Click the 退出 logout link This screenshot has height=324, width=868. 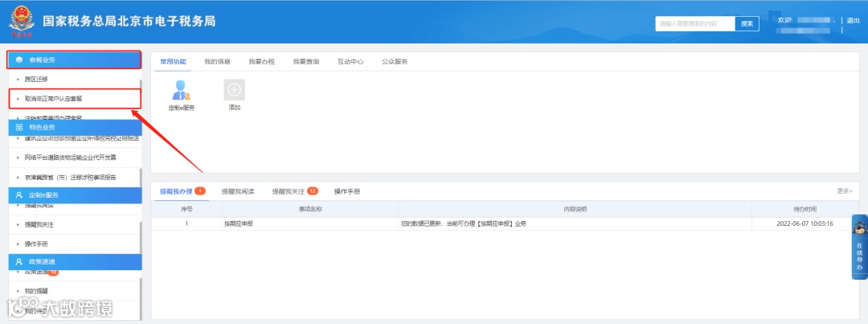(853, 20)
